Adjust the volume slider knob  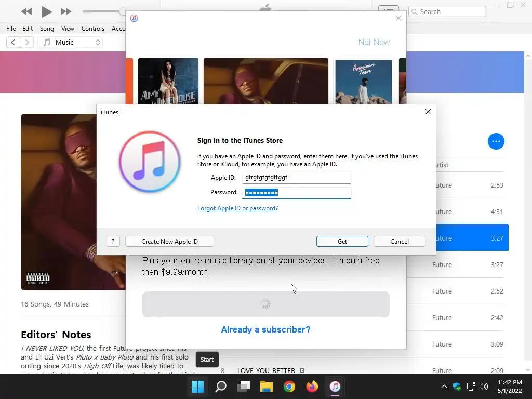[123, 11]
